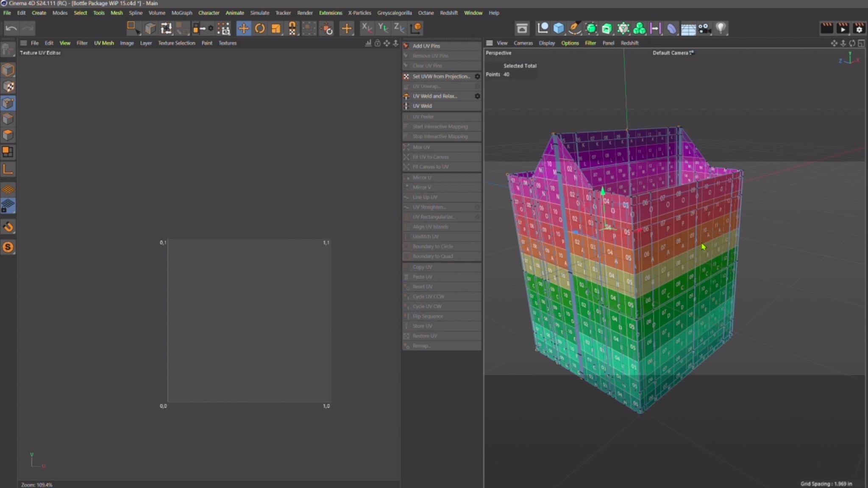Render to Picture Viewer
Viewport: 868px width, 488px height.
click(843, 28)
